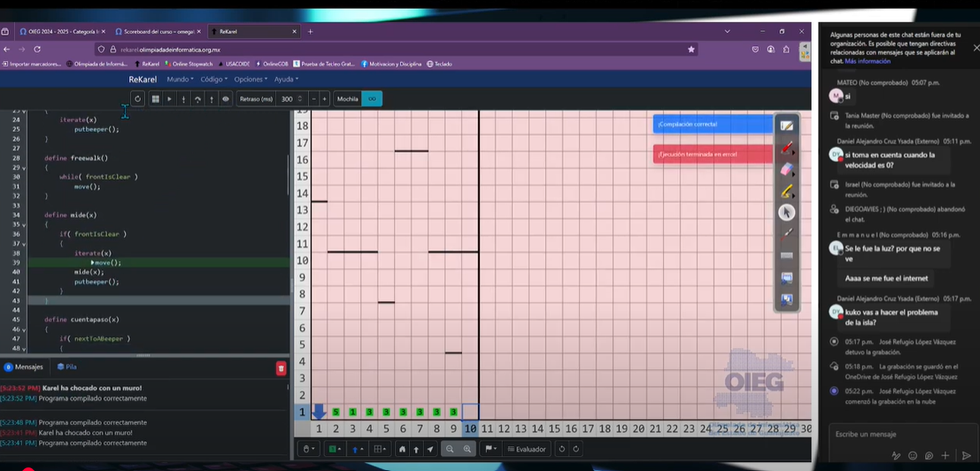Toggle the eye visibility icon in toolbar
The width and height of the screenshot is (980, 471).
tap(225, 99)
